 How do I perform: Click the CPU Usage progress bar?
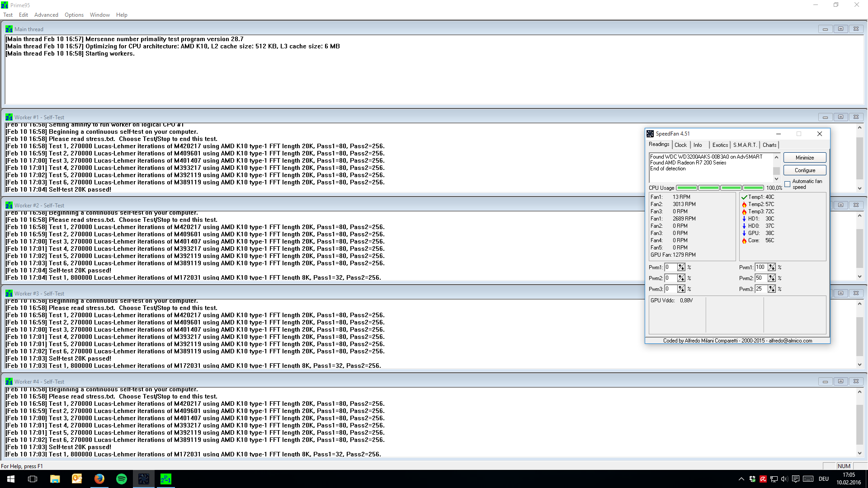720,188
